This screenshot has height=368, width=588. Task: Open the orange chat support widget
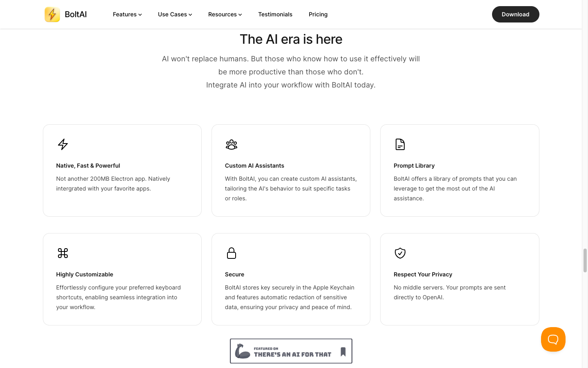553,339
